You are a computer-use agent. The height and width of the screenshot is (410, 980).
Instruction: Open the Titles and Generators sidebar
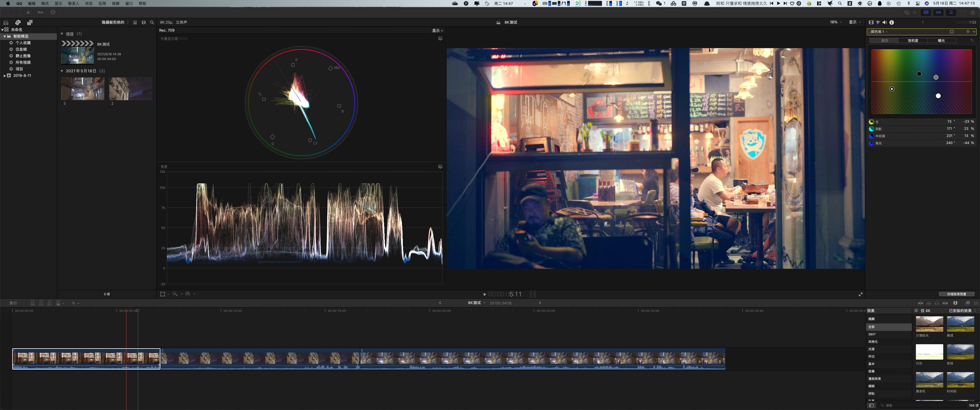[x=30, y=22]
